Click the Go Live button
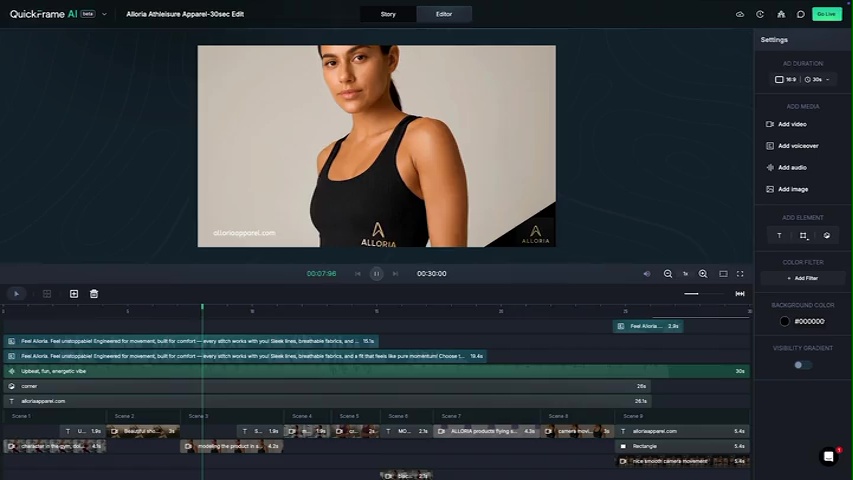853x480 pixels. tap(826, 14)
